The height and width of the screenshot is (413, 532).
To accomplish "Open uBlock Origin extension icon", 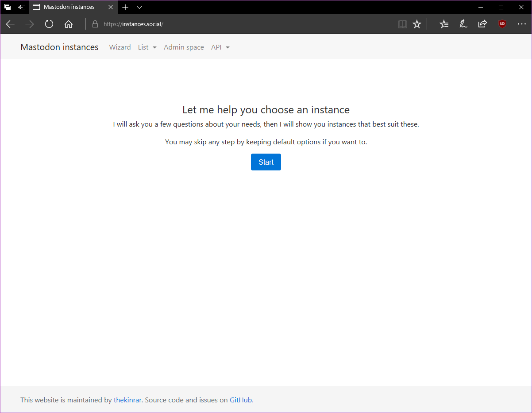I will coord(502,24).
